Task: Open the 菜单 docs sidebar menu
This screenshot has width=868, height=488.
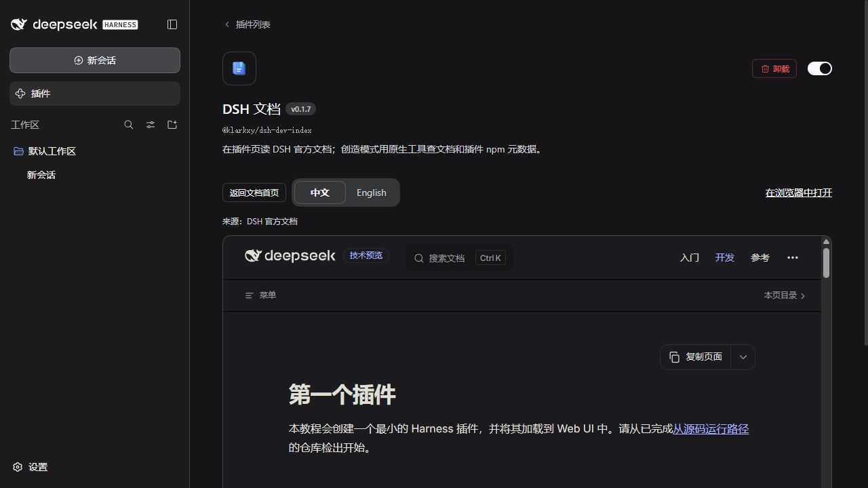Action: point(261,296)
